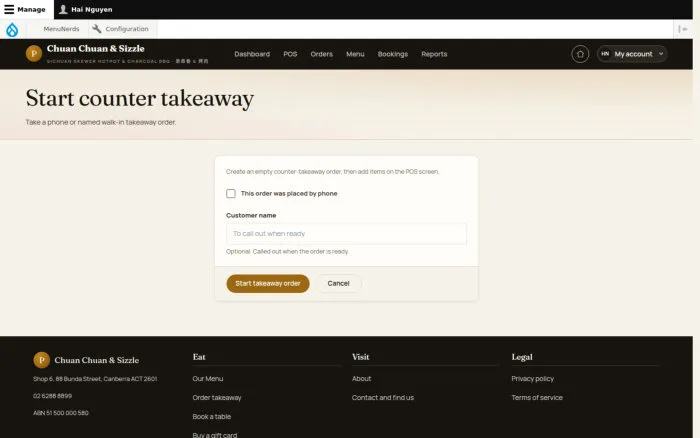
Task: Open Our Menu footer link
Action: pyautogui.click(x=208, y=379)
